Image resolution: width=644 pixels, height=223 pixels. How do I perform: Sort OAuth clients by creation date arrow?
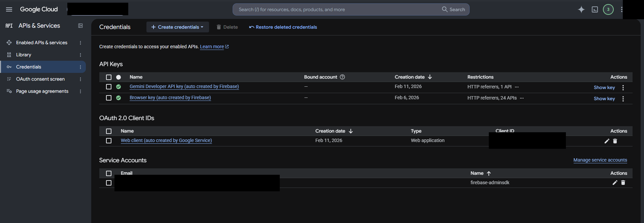tap(351, 131)
